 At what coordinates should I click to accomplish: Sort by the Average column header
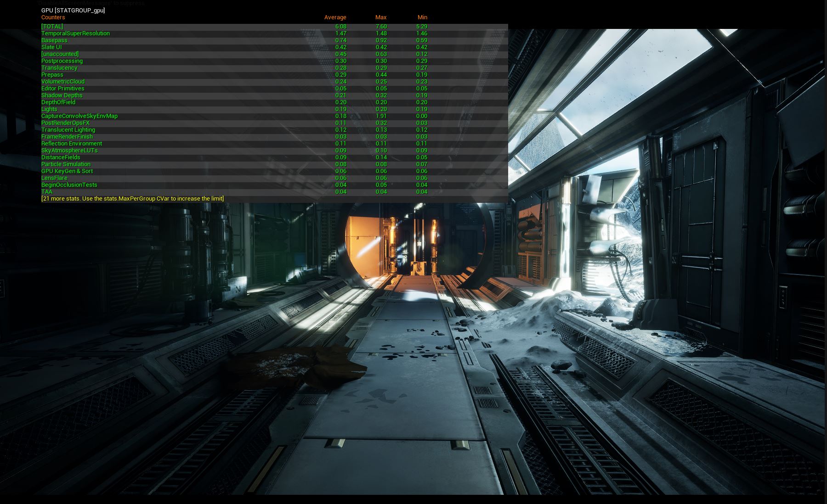click(x=335, y=17)
